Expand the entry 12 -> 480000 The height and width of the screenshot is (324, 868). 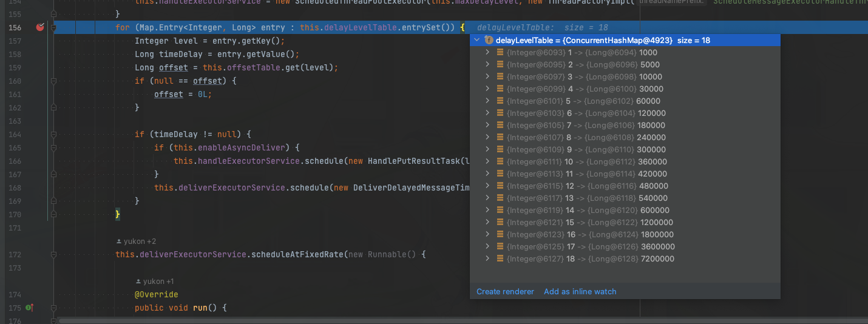(487, 186)
